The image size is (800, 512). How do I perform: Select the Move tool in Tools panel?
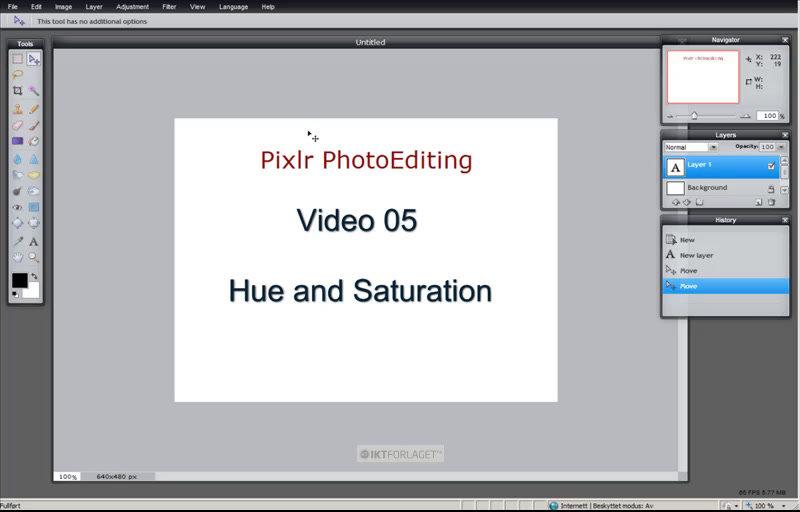click(x=34, y=59)
